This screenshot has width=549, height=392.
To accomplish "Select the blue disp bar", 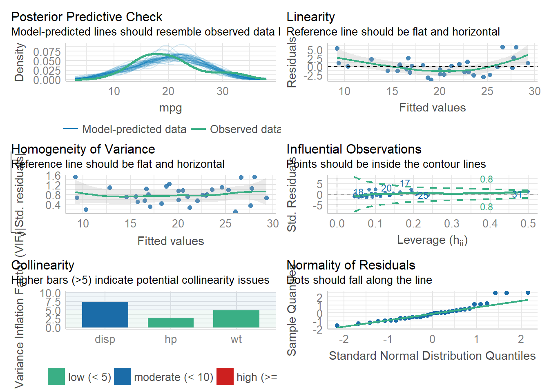I will tap(105, 314).
